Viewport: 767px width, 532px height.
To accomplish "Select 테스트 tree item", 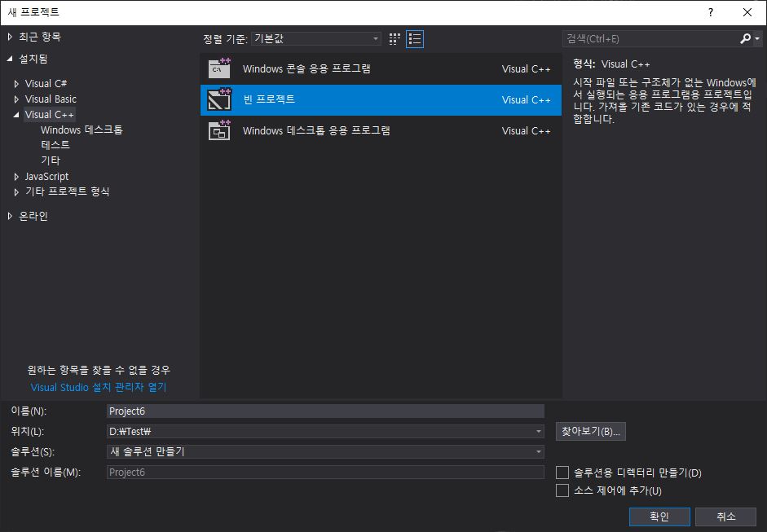I will (55, 145).
